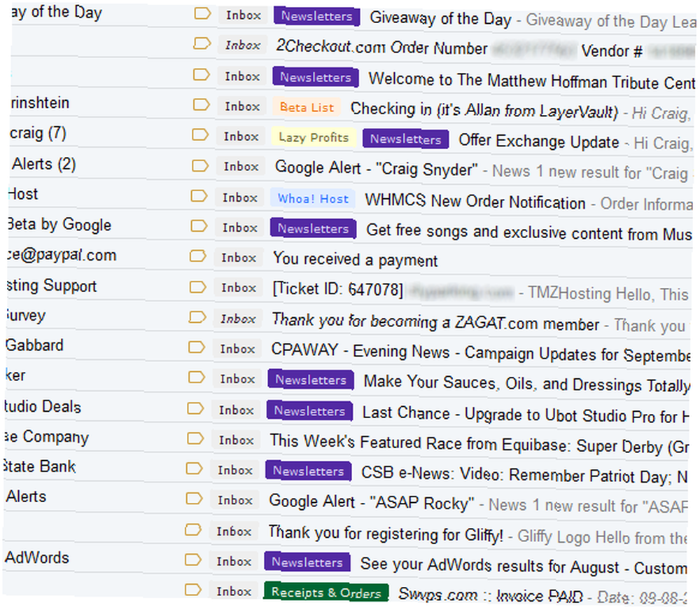This screenshot has width=700, height=610.
Task: Open "Thank you for becoming a ZAGAT.com member"
Action: tap(435, 322)
